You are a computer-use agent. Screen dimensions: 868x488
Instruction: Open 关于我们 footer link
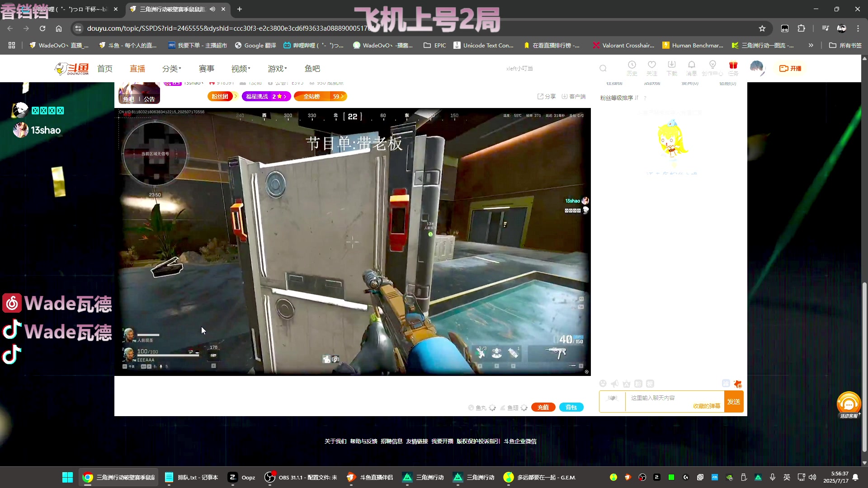tap(335, 441)
